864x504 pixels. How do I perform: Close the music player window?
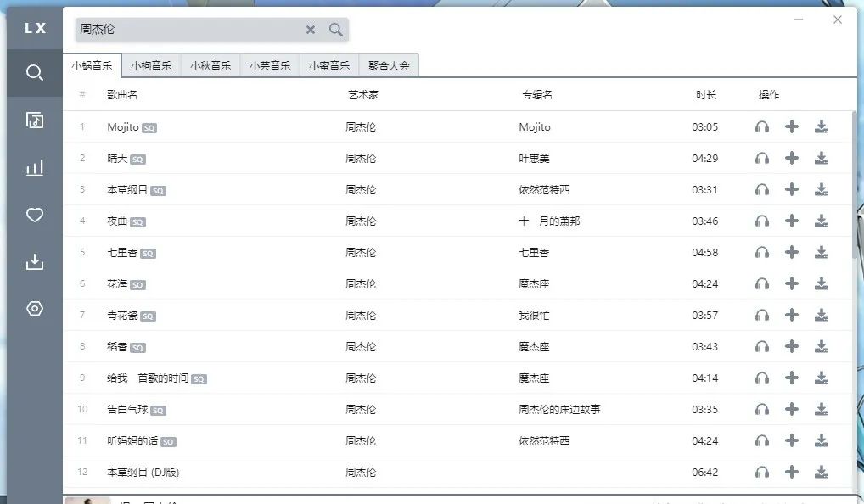pos(838,20)
